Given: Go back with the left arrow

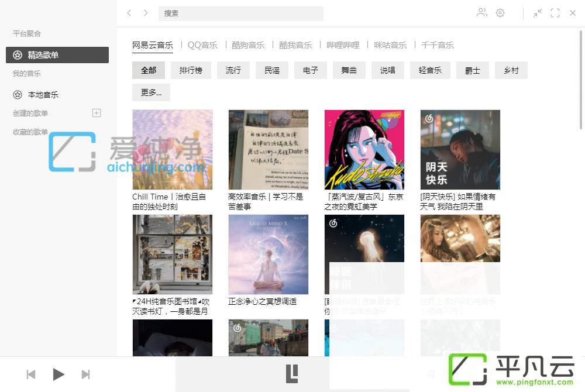Looking at the screenshot, I should point(129,13).
